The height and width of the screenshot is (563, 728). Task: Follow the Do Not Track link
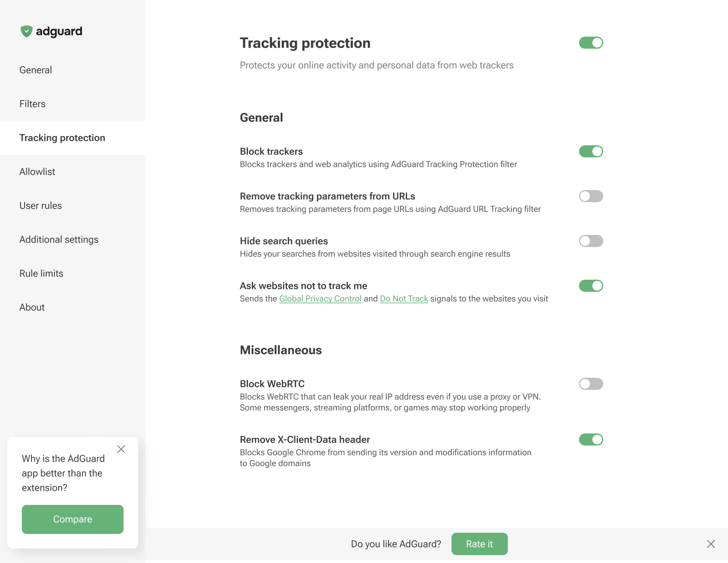pyautogui.click(x=404, y=299)
